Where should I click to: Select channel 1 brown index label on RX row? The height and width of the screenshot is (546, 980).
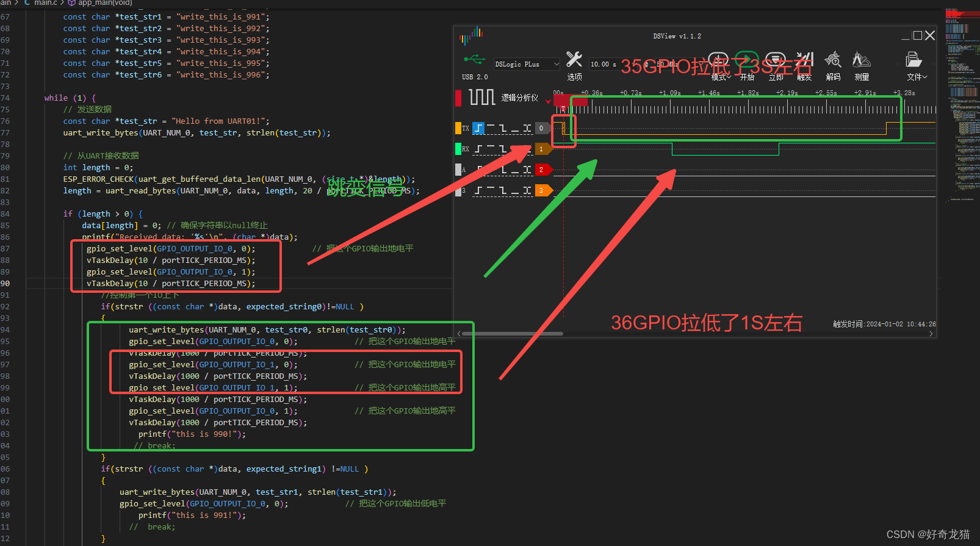(x=542, y=149)
